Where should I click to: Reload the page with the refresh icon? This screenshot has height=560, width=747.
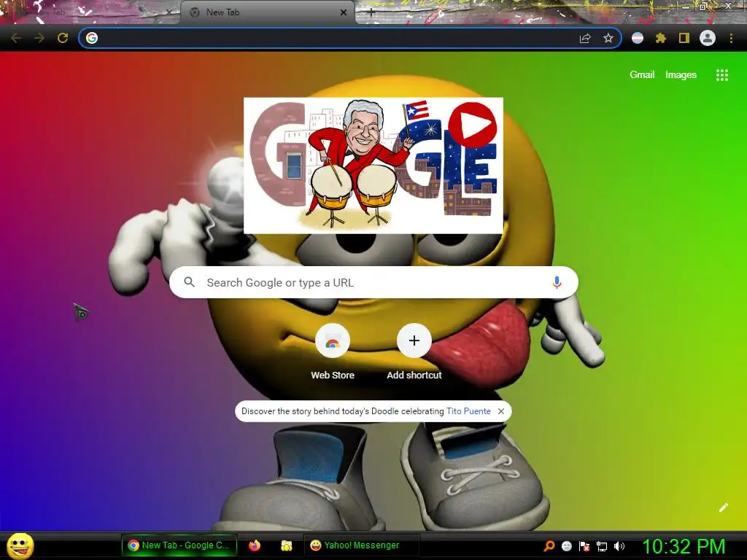click(x=63, y=38)
